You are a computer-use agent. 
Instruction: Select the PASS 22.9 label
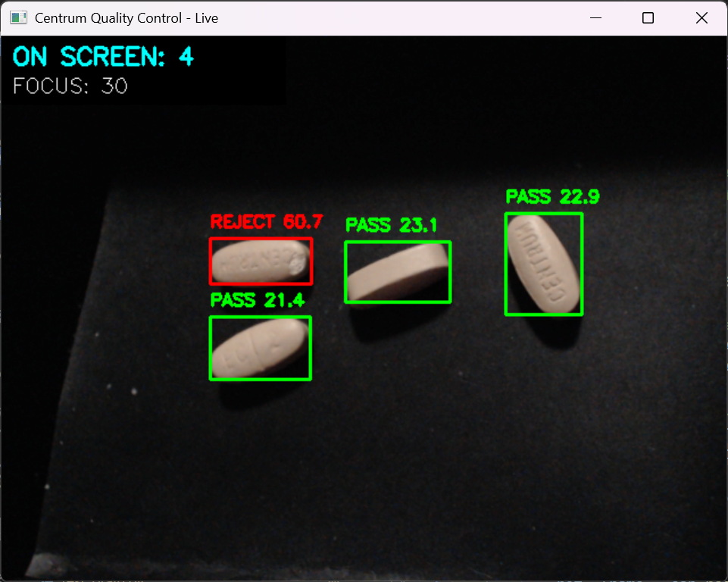coord(552,197)
